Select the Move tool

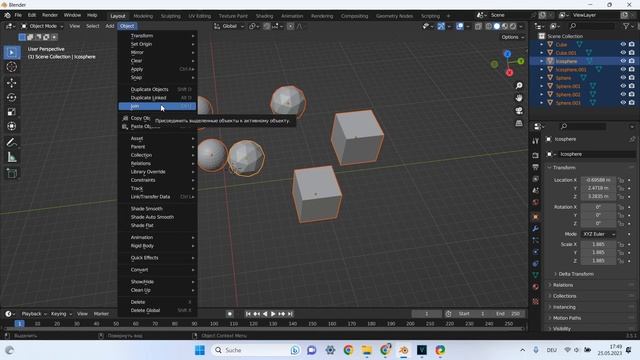click(x=11, y=83)
